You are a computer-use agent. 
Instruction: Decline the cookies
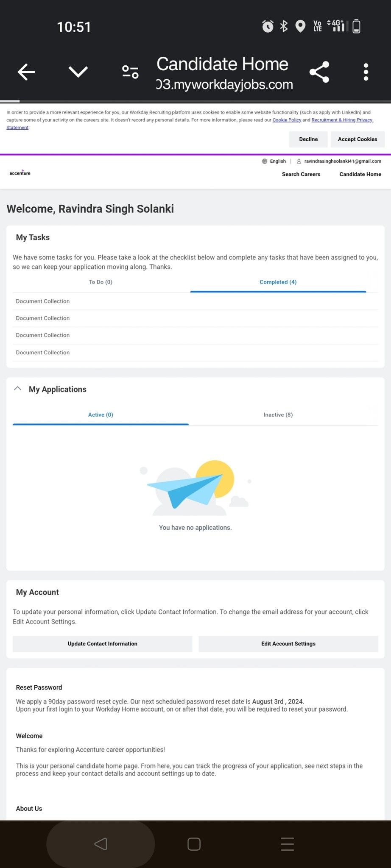click(308, 139)
